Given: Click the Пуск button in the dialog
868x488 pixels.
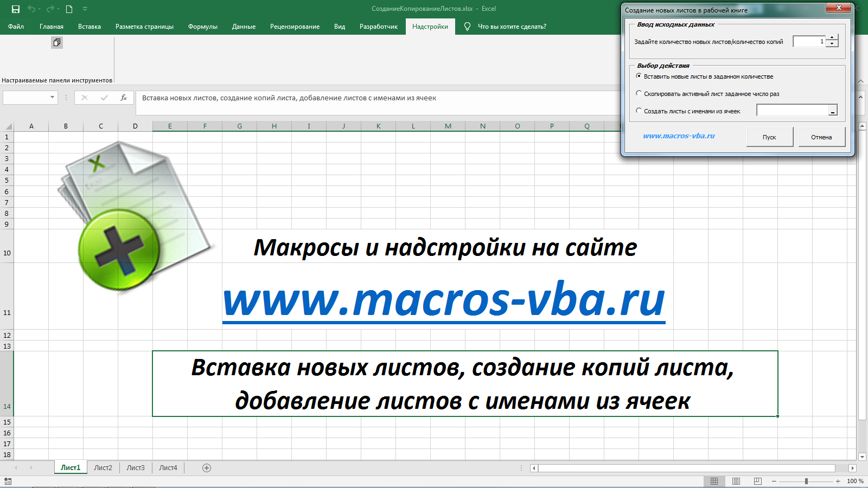Looking at the screenshot, I should point(770,137).
